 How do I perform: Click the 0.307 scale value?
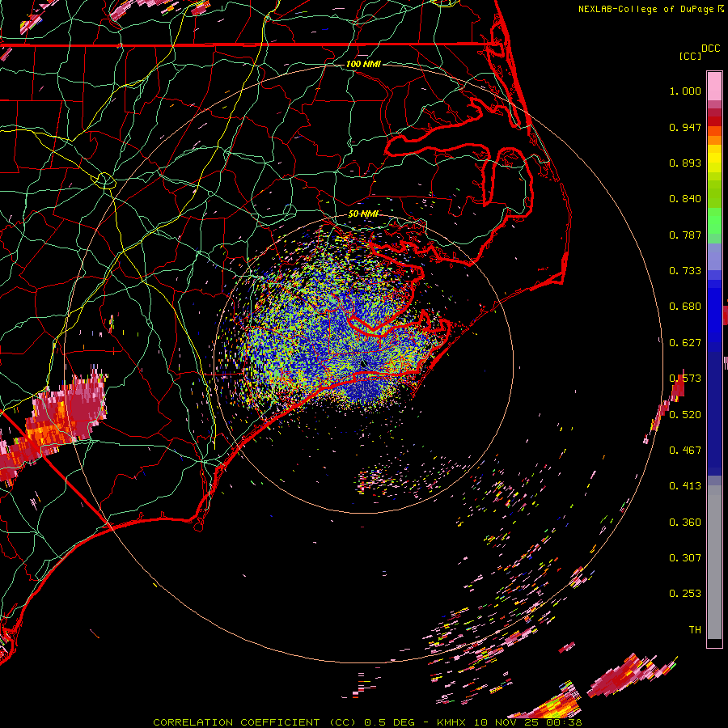click(685, 557)
